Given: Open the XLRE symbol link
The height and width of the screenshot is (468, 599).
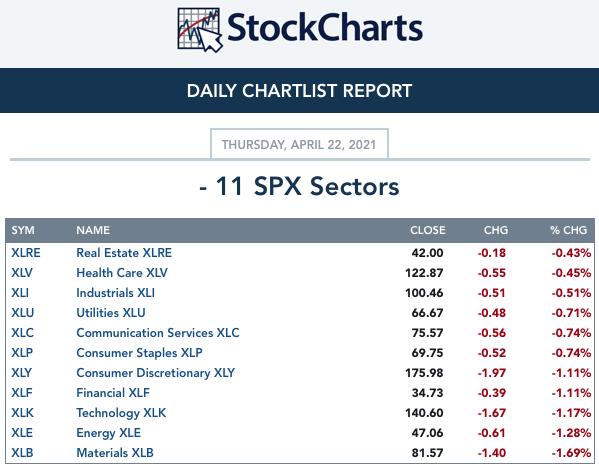Looking at the screenshot, I should click(26, 253).
